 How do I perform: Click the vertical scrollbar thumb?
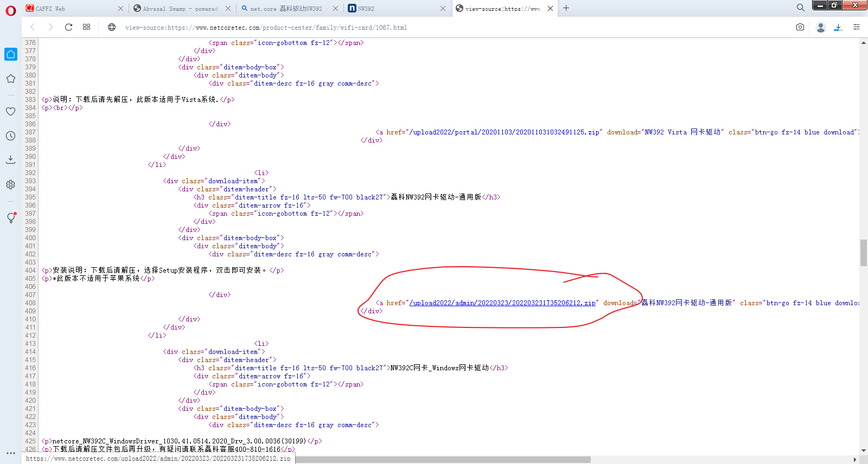[x=863, y=253]
